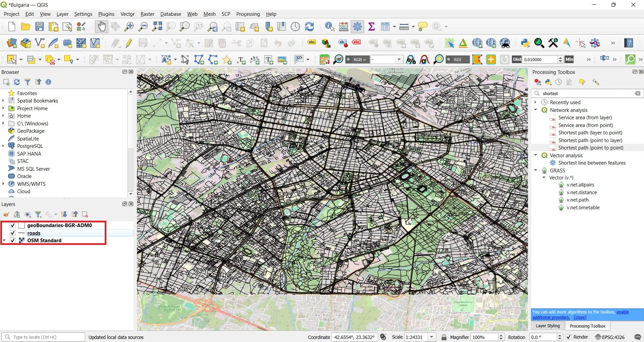Expand the Recently used group
The image size is (644, 342).
[x=536, y=102]
